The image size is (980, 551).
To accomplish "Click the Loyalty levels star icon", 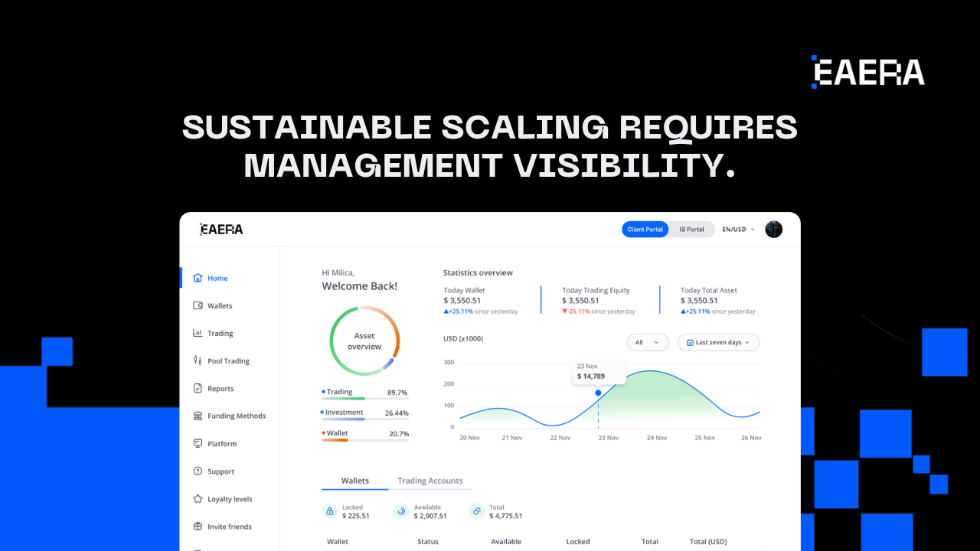I will pos(198,499).
